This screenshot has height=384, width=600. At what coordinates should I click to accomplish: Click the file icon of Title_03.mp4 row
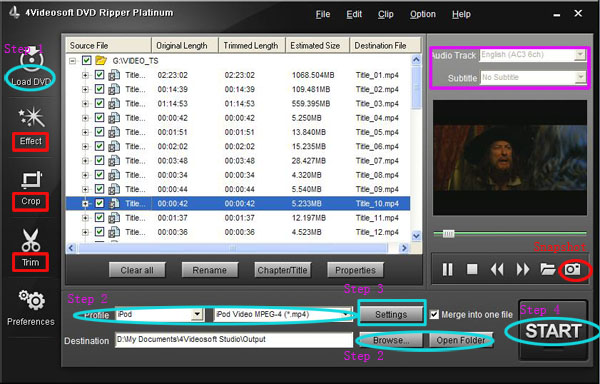(114, 104)
